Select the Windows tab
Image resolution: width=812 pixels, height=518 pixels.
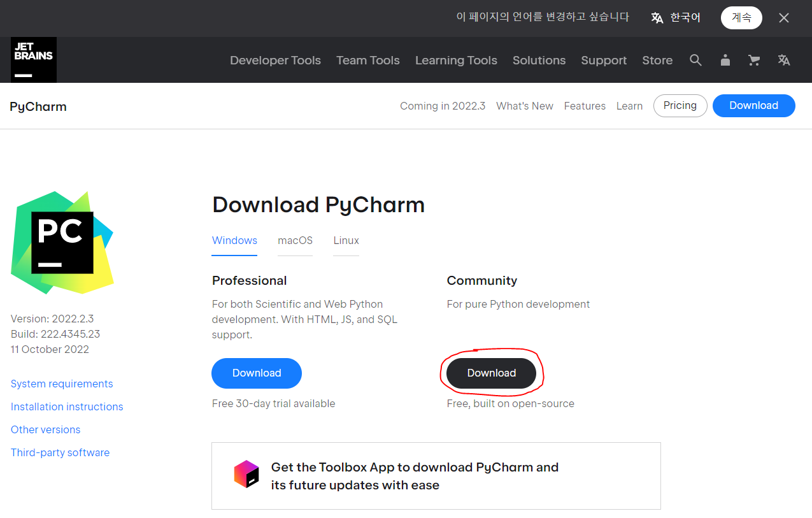pyautogui.click(x=234, y=241)
